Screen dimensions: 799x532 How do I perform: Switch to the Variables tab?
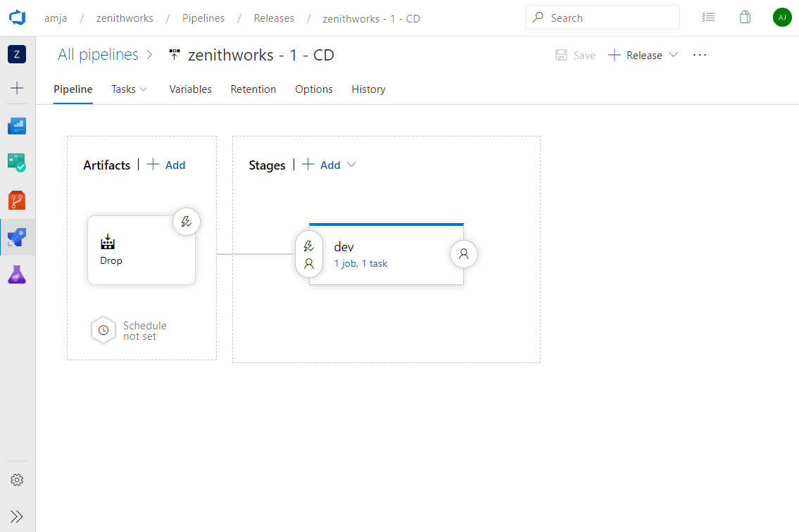190,89
